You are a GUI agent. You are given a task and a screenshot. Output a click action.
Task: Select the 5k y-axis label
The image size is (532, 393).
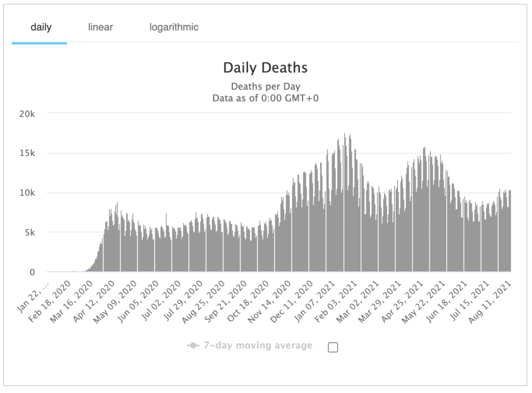(x=30, y=232)
